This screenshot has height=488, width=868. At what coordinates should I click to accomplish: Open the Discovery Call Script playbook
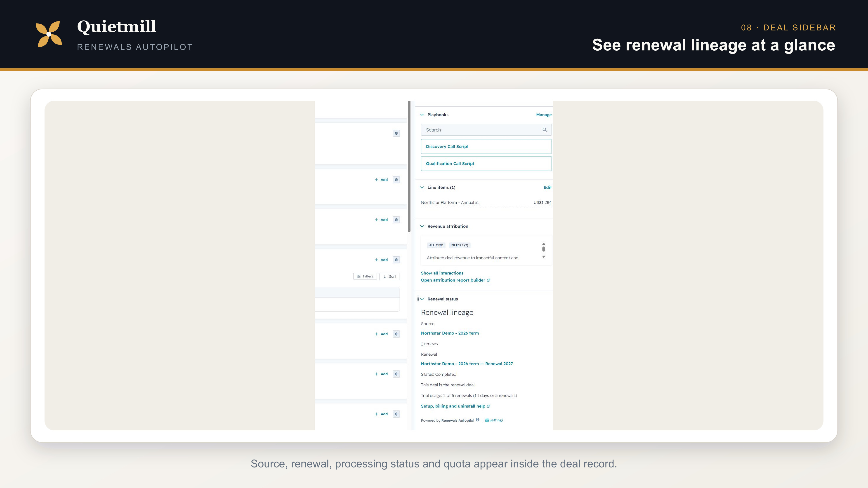486,146
